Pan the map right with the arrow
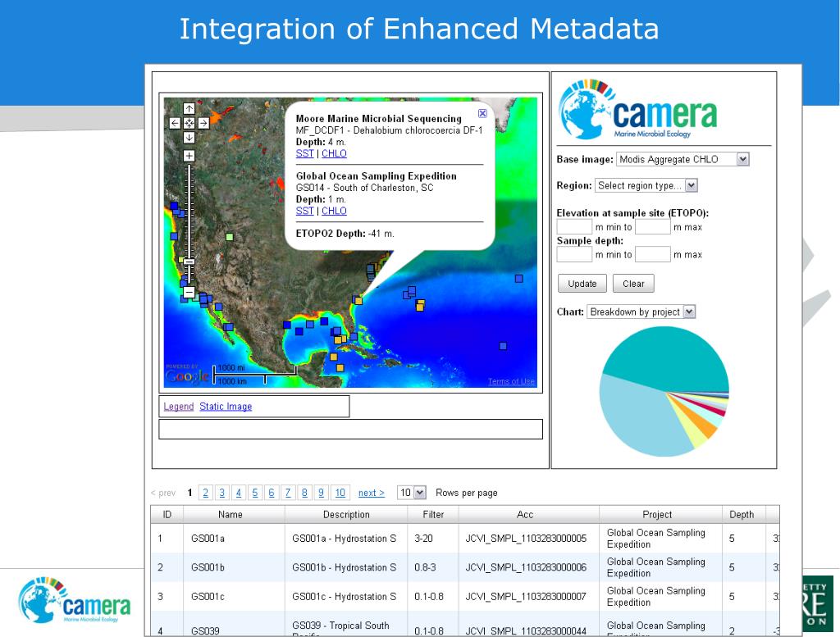 click(x=203, y=123)
